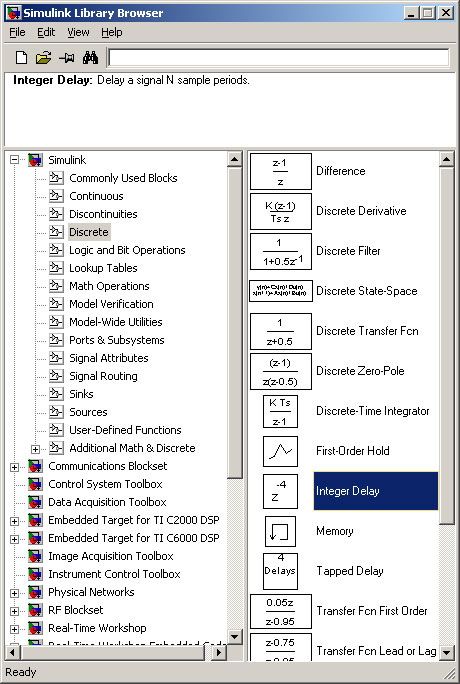Expand Embedded Target for TI C2000 DSP
Viewport: 460px width, 684px height.
coord(14,521)
